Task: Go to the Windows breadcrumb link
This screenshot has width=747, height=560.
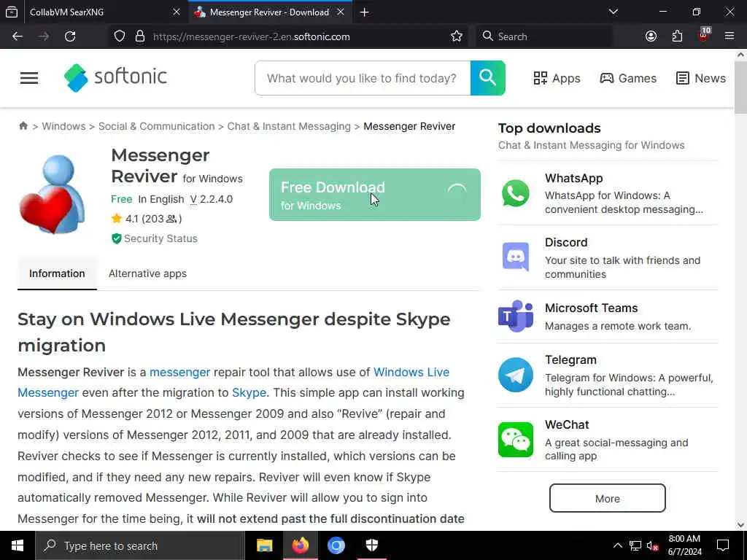Action: pyautogui.click(x=64, y=126)
